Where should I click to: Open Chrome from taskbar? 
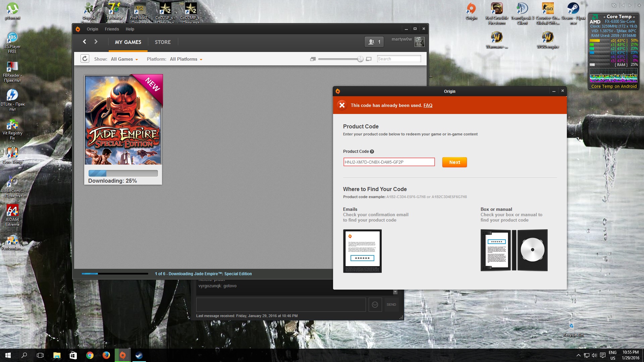pyautogui.click(x=90, y=355)
